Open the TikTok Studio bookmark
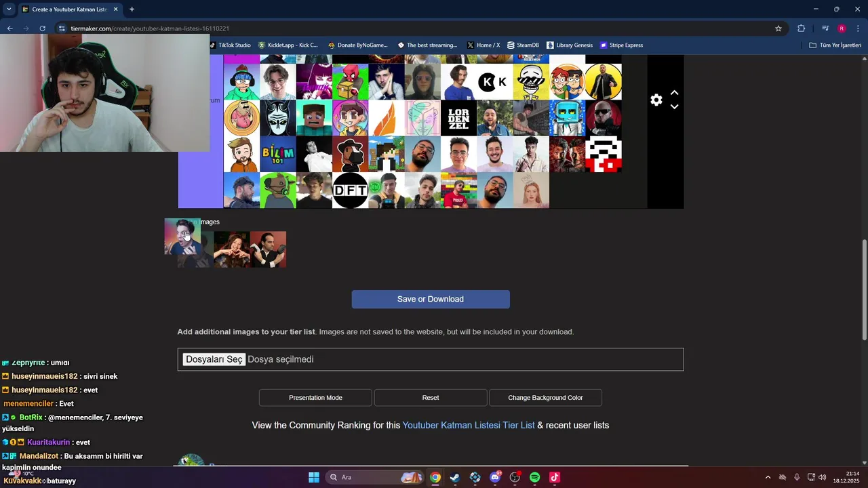The width and height of the screenshot is (868, 488). (230, 45)
